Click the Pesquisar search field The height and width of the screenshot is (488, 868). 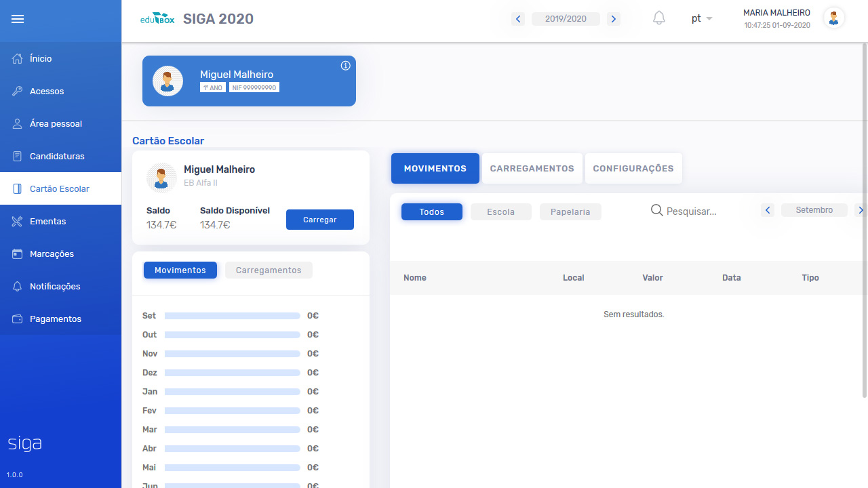698,211
